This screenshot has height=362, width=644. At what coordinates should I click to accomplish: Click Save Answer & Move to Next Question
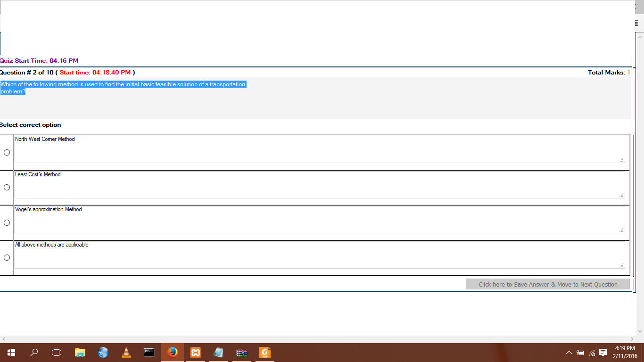click(547, 284)
